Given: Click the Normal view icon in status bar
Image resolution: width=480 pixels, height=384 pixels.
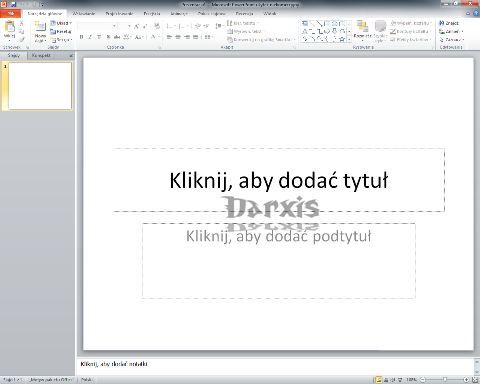Looking at the screenshot, I should pyautogui.click(x=379, y=380).
